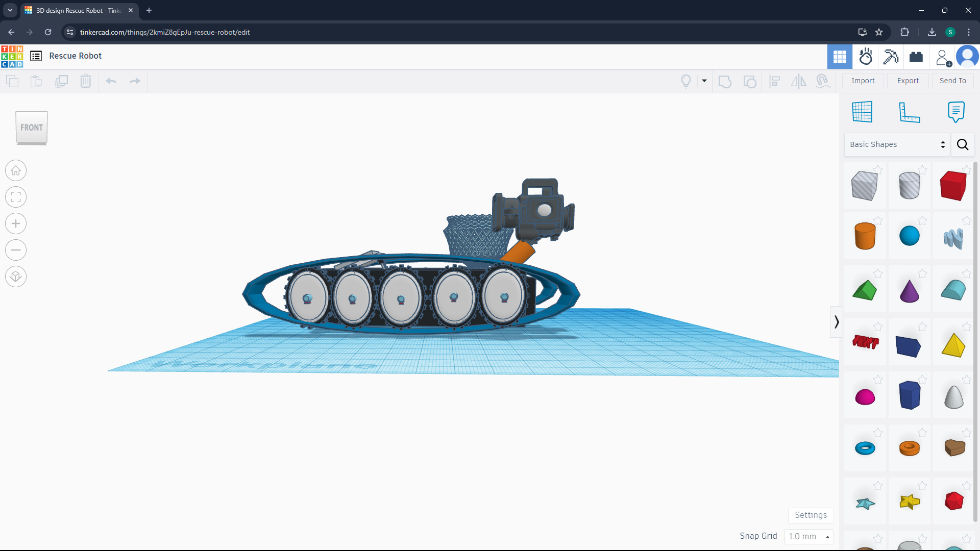Expand the Snap Grid value dropdown

coord(809,536)
